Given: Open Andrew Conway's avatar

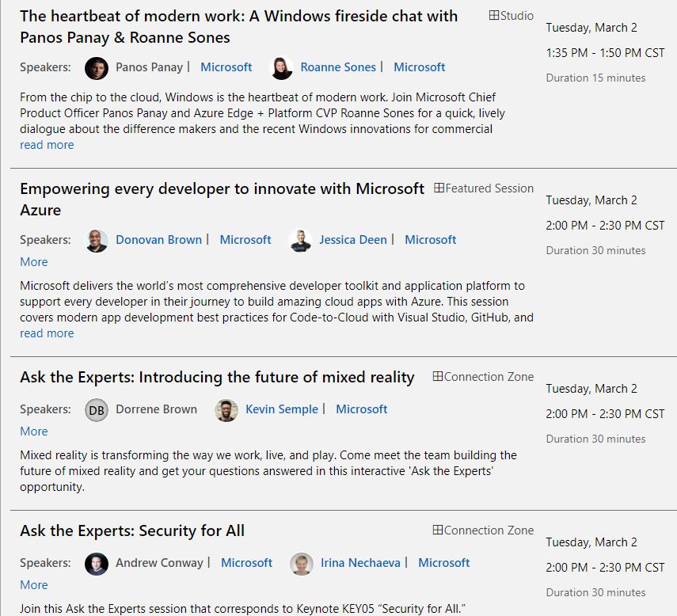Looking at the screenshot, I should [97, 564].
